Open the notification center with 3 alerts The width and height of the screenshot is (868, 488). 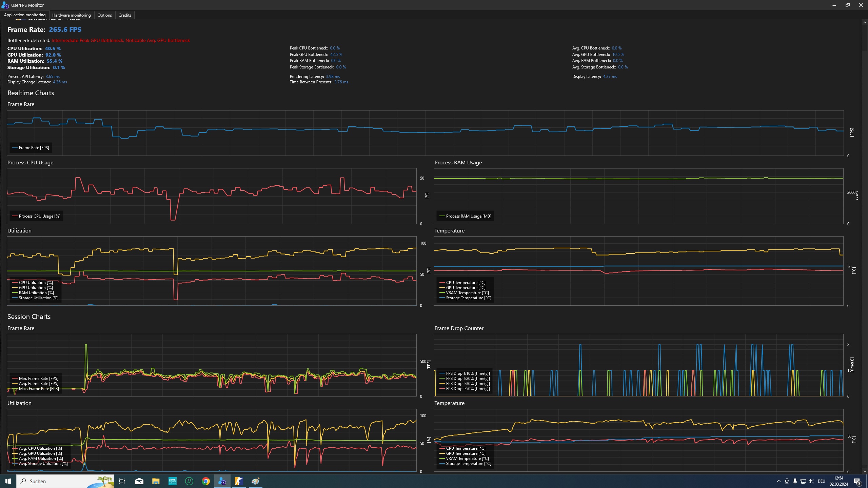click(x=857, y=481)
